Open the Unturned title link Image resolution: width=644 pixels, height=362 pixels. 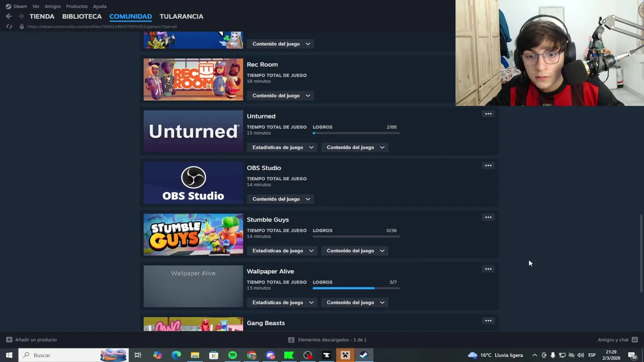tap(261, 116)
